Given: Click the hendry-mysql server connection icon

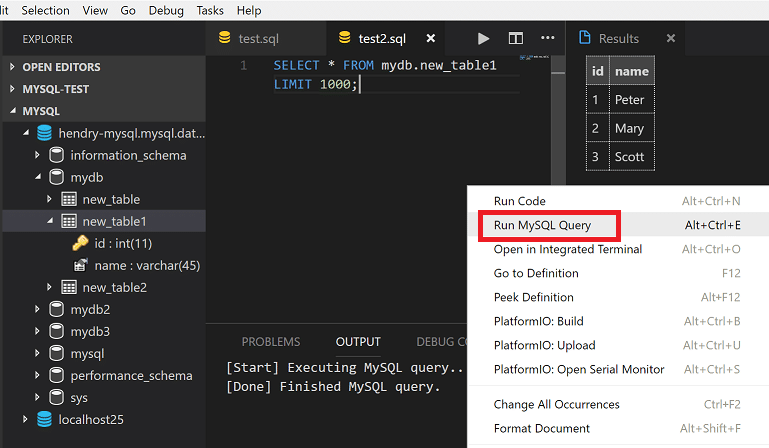Looking at the screenshot, I should point(44,133).
